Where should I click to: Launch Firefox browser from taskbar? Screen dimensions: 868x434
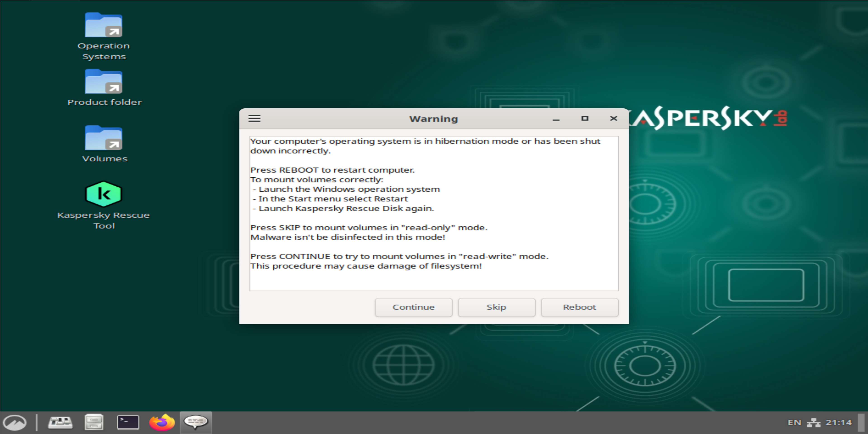coord(162,422)
